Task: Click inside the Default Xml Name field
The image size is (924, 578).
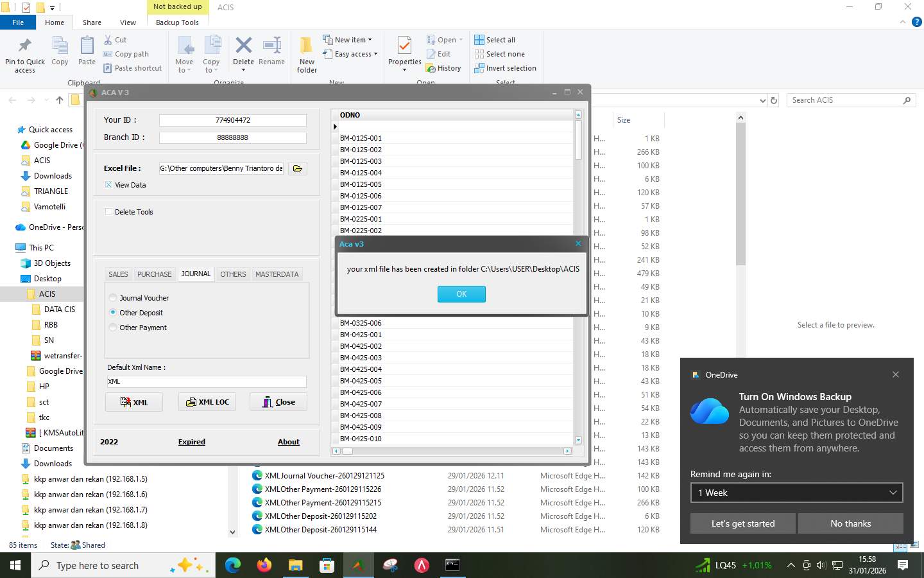Action: tap(206, 381)
